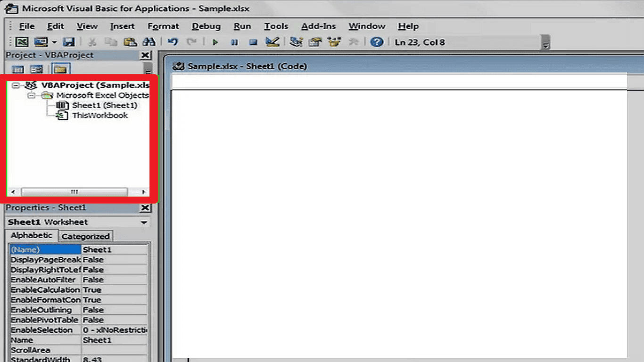This screenshot has height=362, width=644.
Task: Open the Window menu
Action: click(x=367, y=26)
